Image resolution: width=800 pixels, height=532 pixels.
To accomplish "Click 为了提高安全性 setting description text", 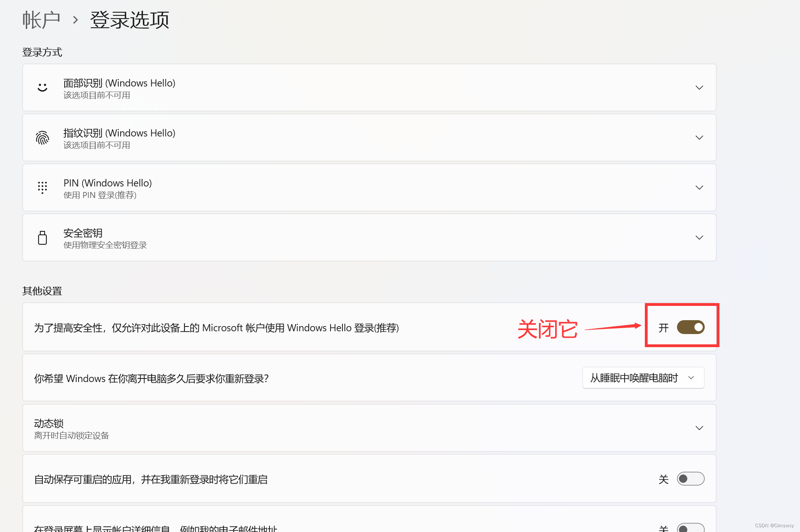I will pos(217,328).
